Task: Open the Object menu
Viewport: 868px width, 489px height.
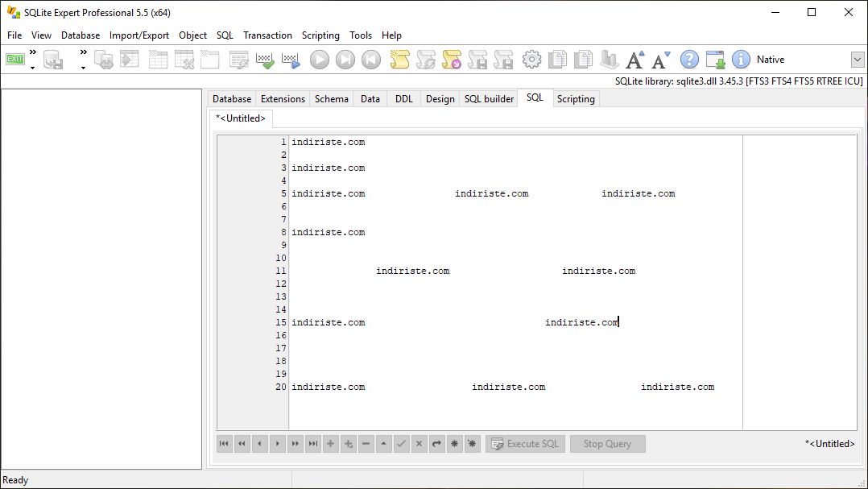Action: [192, 35]
